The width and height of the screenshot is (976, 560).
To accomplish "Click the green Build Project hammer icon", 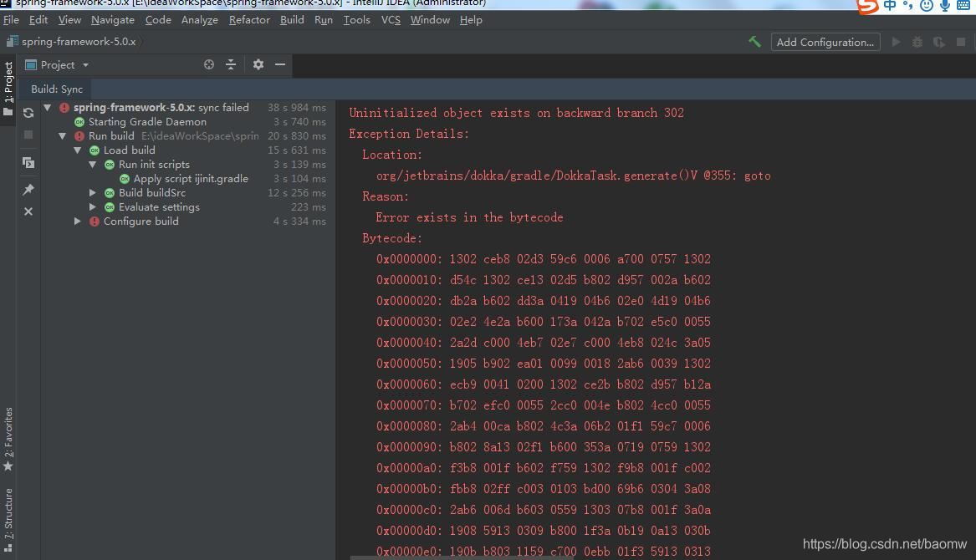I will tap(754, 42).
